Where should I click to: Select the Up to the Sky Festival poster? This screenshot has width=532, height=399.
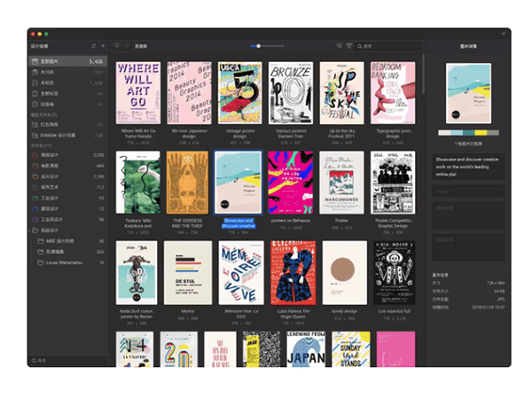pyautogui.click(x=341, y=92)
